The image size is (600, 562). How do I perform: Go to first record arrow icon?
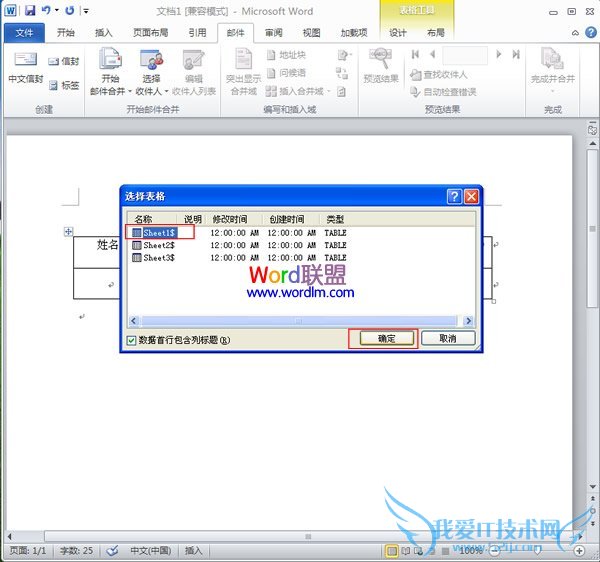click(416, 54)
